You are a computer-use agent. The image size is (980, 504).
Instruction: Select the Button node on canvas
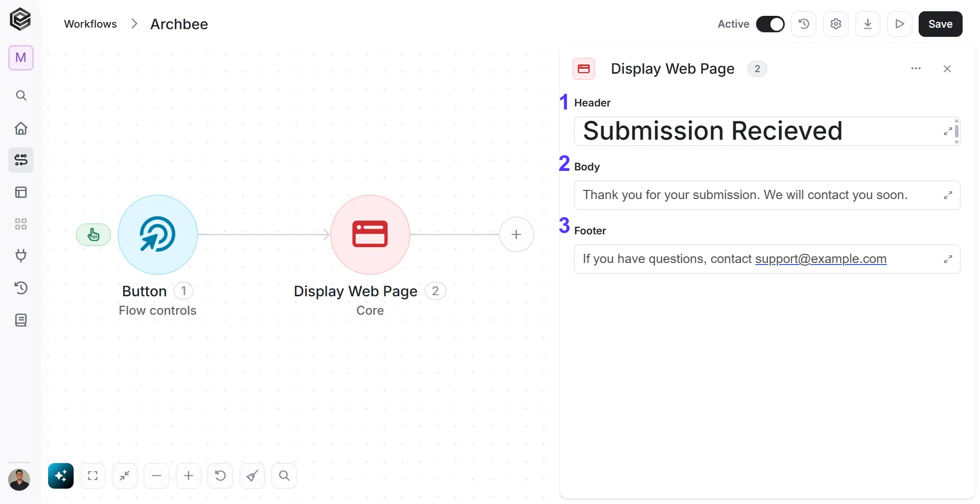(x=157, y=234)
